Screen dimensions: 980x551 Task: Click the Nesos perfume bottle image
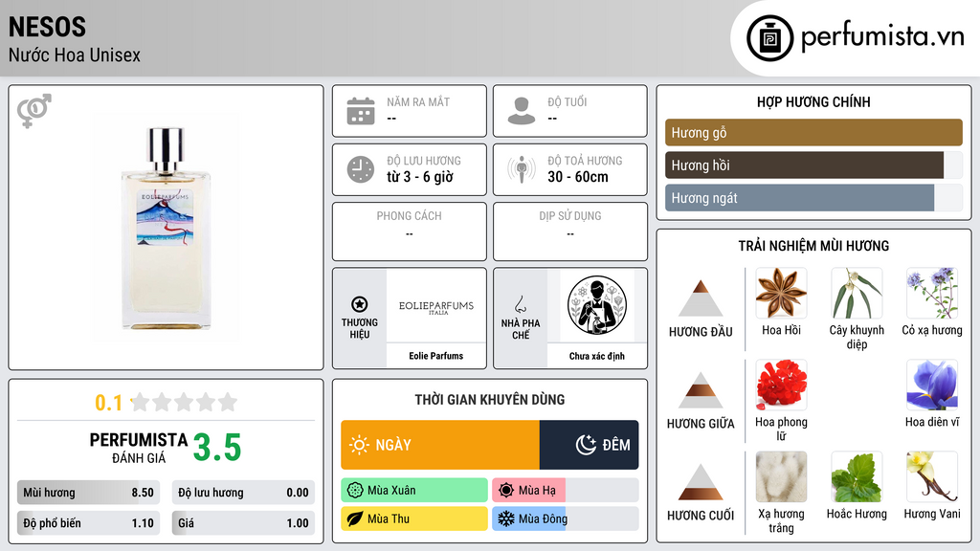click(166, 228)
